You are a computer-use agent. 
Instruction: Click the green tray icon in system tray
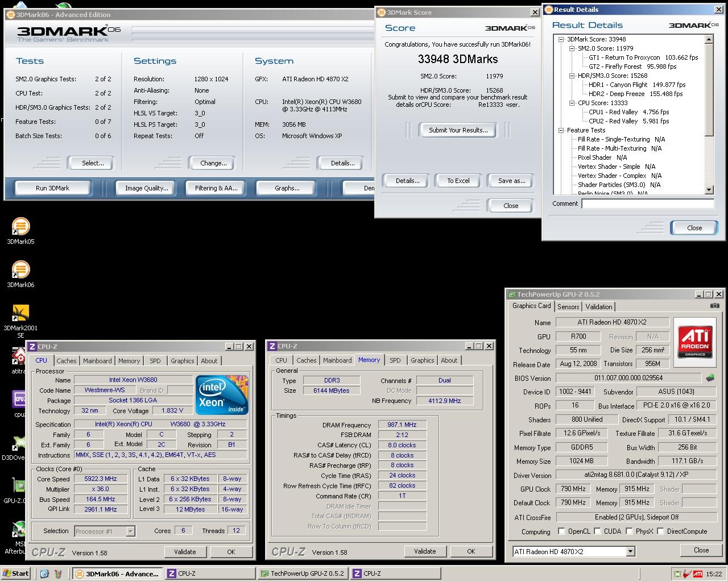[677, 573]
